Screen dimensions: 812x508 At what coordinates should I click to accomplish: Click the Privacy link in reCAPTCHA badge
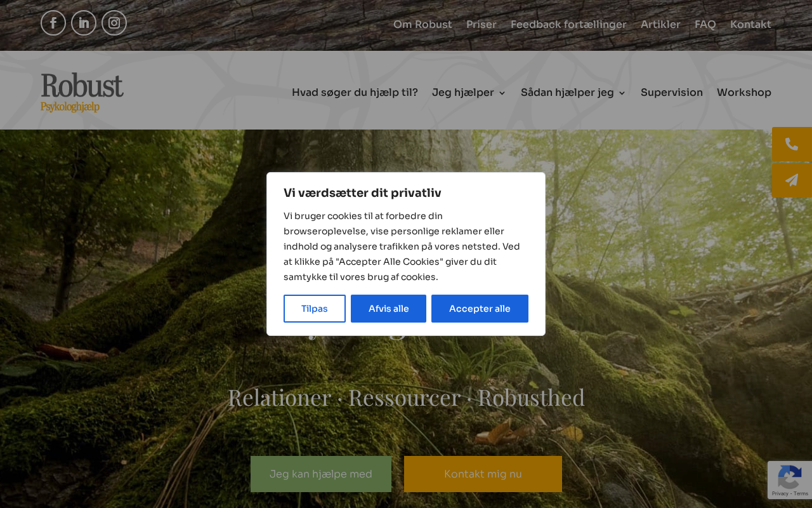(780, 493)
